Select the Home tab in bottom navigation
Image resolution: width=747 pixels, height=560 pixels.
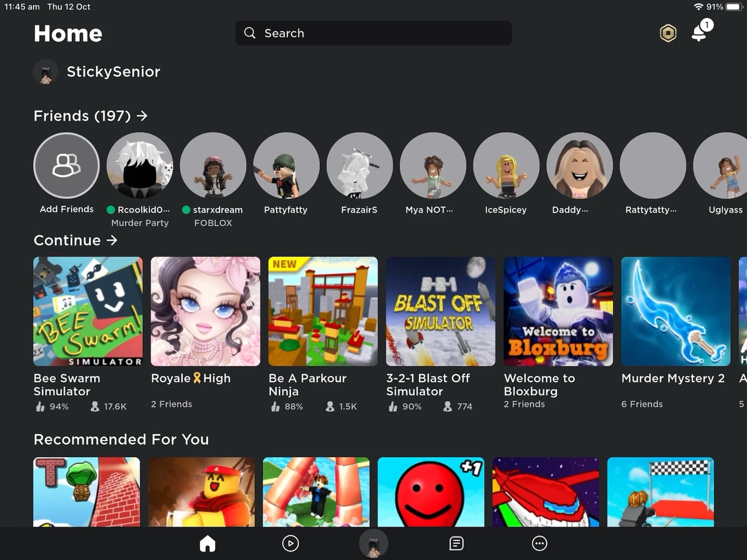coord(207,543)
